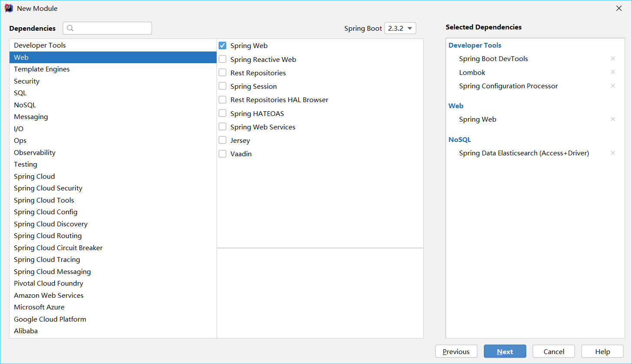The width and height of the screenshot is (632, 364).
Task: Select Spring Cloud Security category
Action: point(113,188)
